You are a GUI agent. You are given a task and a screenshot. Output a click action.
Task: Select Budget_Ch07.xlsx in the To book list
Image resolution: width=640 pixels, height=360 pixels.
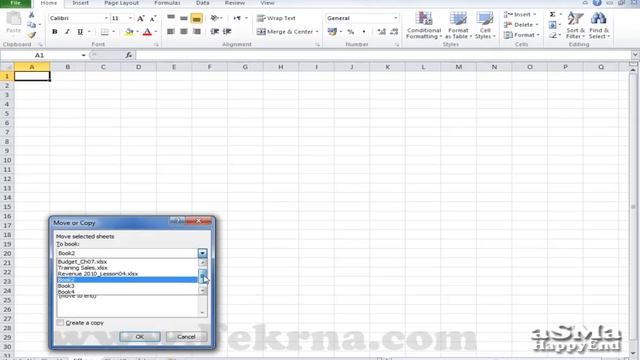(127, 262)
